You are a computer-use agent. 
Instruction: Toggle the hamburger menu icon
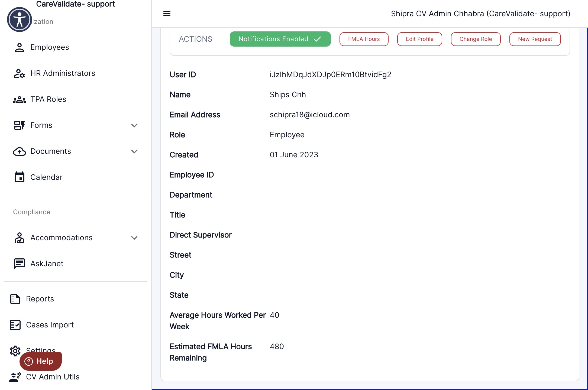[x=167, y=14]
